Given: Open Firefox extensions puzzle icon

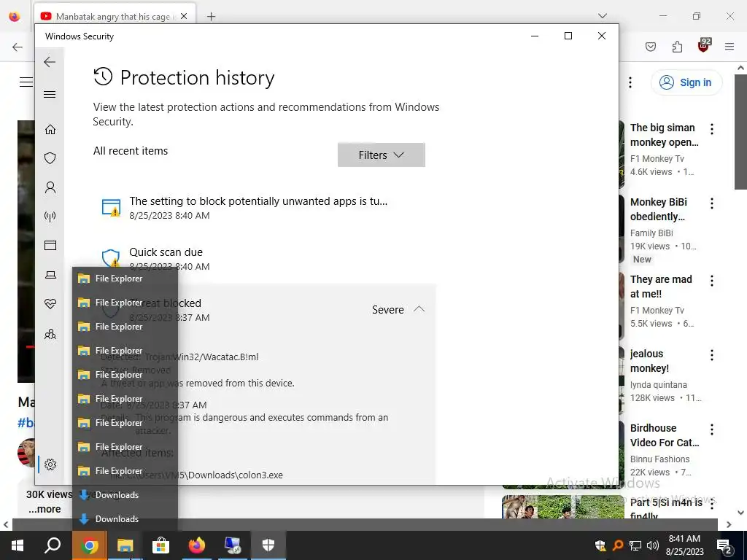Looking at the screenshot, I should pos(677,47).
